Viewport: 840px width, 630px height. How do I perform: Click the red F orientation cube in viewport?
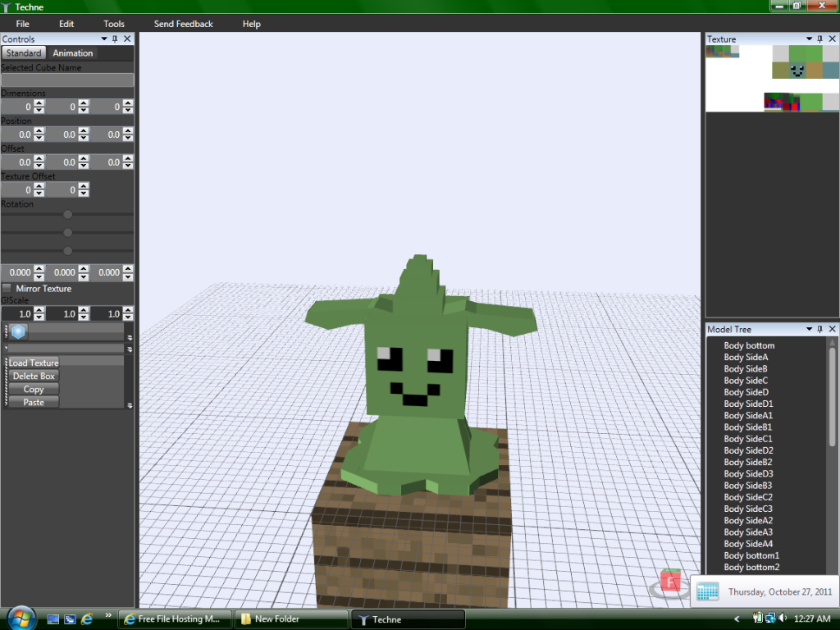(670, 582)
